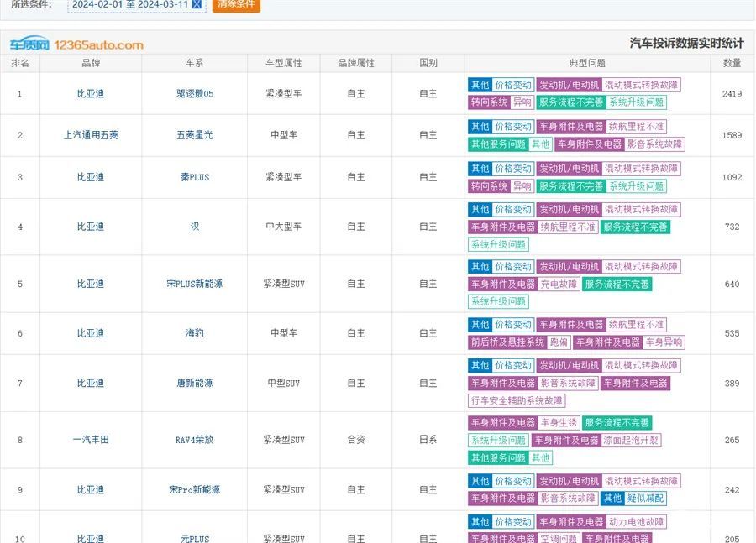Image resolution: width=756 pixels, height=543 pixels.
Task: Open the 唐新能源 car series link
Action: [195, 383]
